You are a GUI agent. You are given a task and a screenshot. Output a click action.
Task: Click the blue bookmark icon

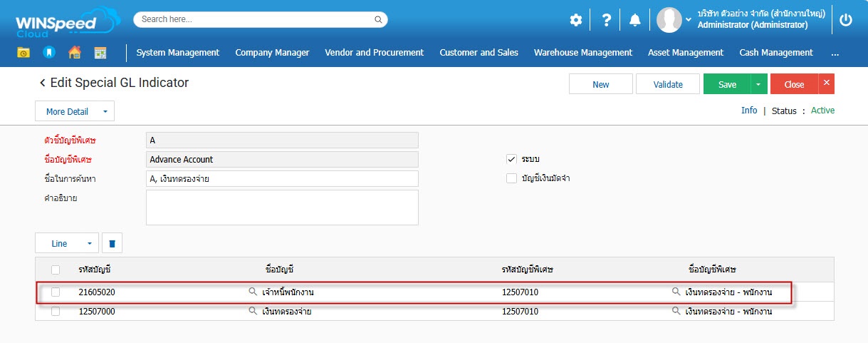click(48, 52)
